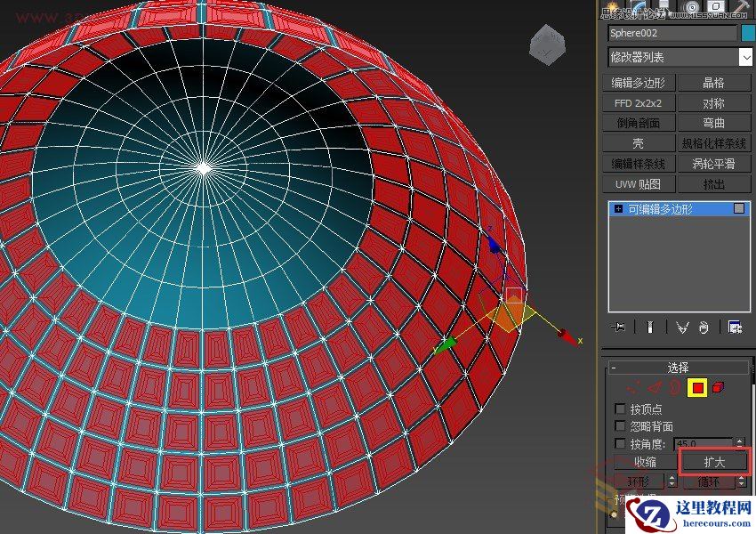The height and width of the screenshot is (534, 756).
Task: Click Make Unique icon under modifier stack
Action: [681, 328]
